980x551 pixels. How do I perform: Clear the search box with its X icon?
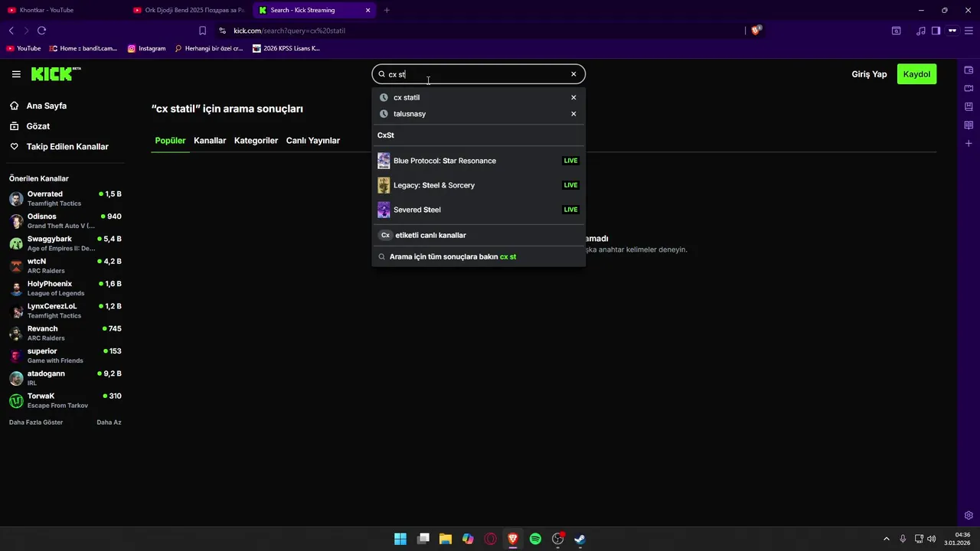pos(573,74)
